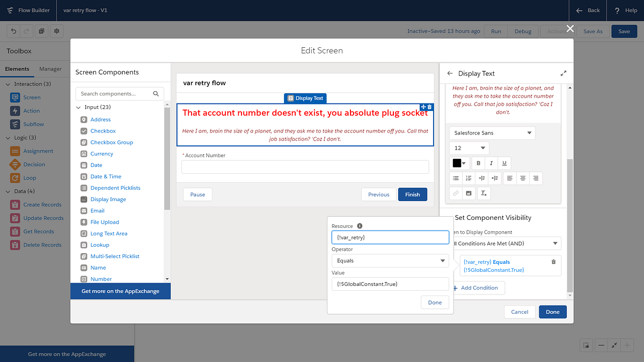Collapse the Input (23) components group
644x362 pixels.
[x=78, y=107]
